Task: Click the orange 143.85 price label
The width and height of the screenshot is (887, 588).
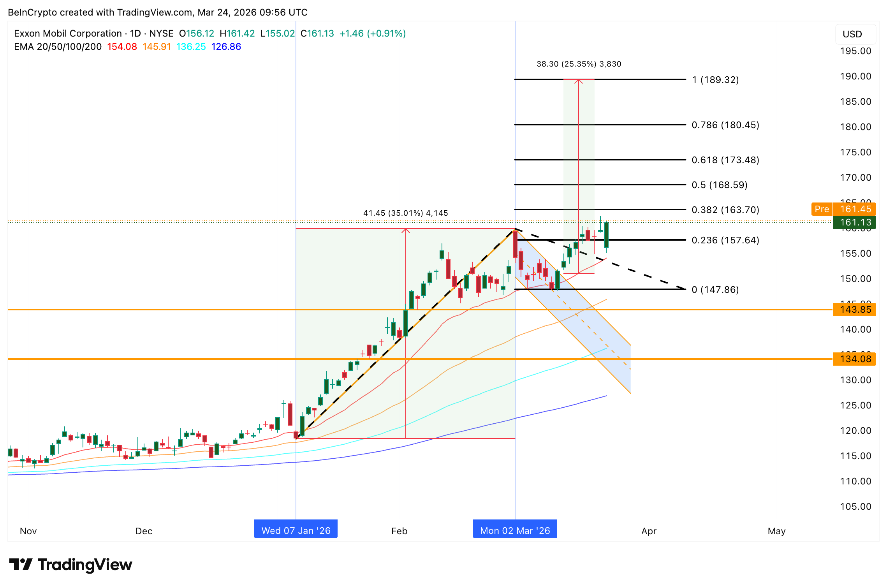Action: (x=854, y=310)
